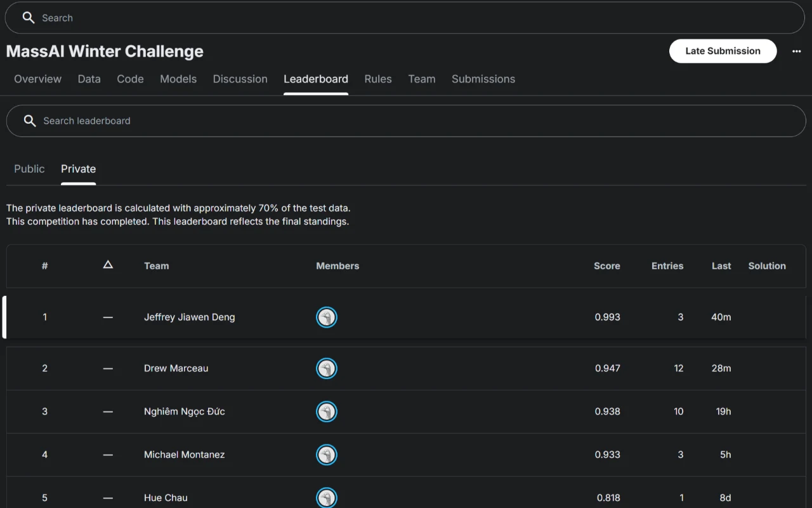Click the Entries column header
This screenshot has width=812, height=508.
[x=667, y=266]
